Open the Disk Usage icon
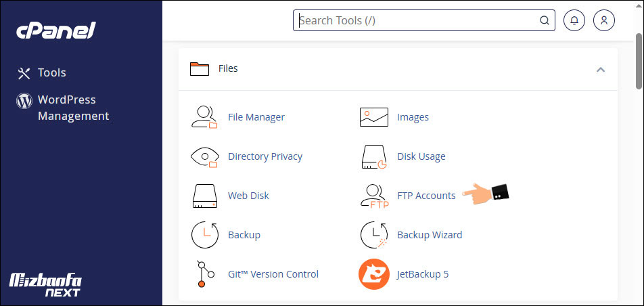 [x=373, y=156]
